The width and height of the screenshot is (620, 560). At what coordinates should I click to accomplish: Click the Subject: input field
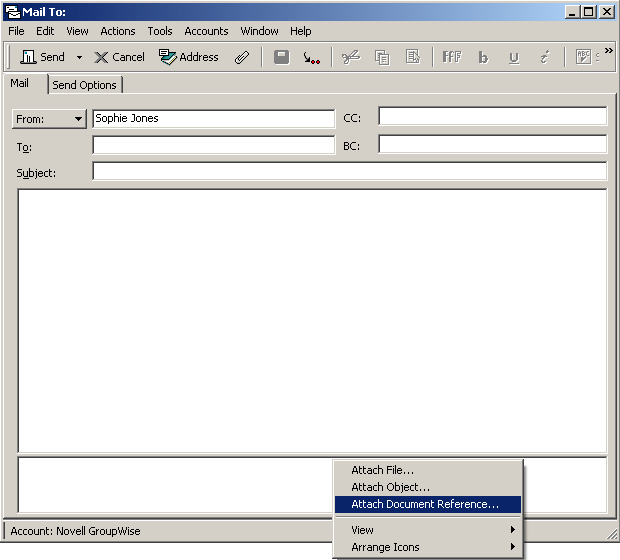[350, 171]
